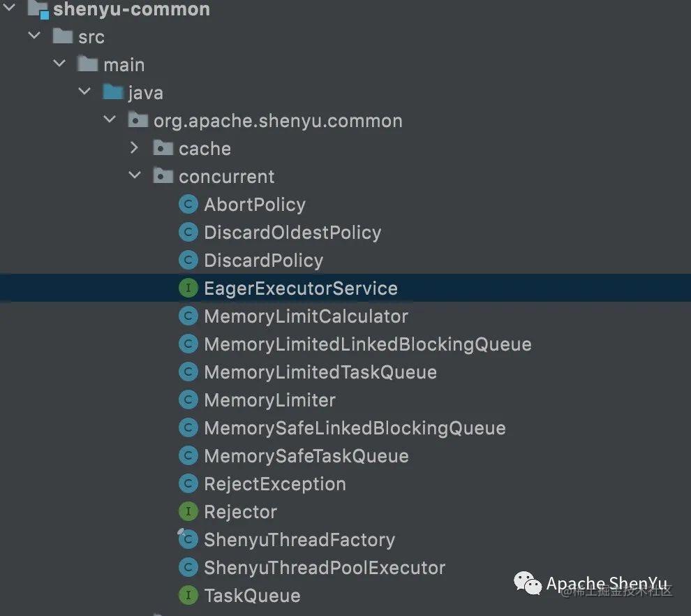The width and height of the screenshot is (691, 616).
Task: Click the class icon beside AbortPolicy
Action: (x=188, y=205)
